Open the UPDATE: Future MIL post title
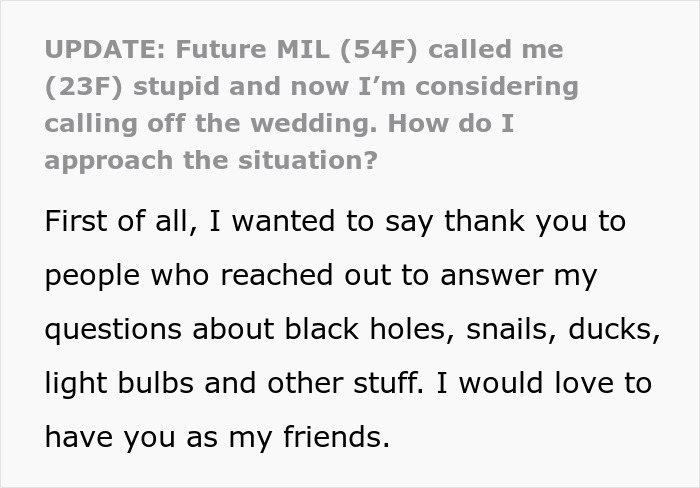Image resolution: width=700 pixels, height=488 pixels. [x=312, y=105]
